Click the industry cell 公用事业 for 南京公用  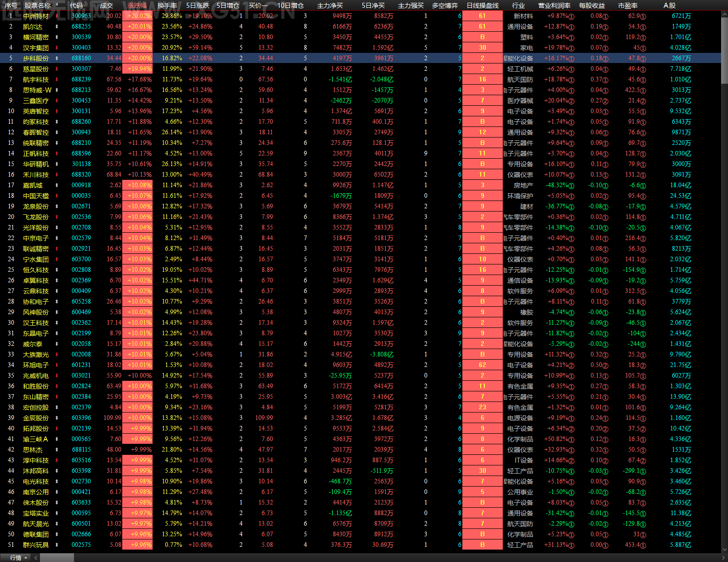520,492
